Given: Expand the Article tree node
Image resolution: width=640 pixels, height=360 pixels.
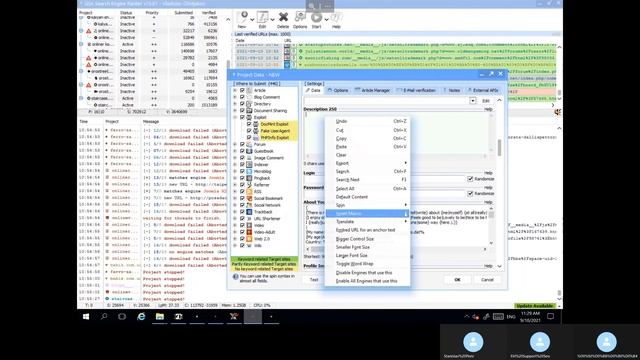Looking at the screenshot, I should [x=235, y=90].
